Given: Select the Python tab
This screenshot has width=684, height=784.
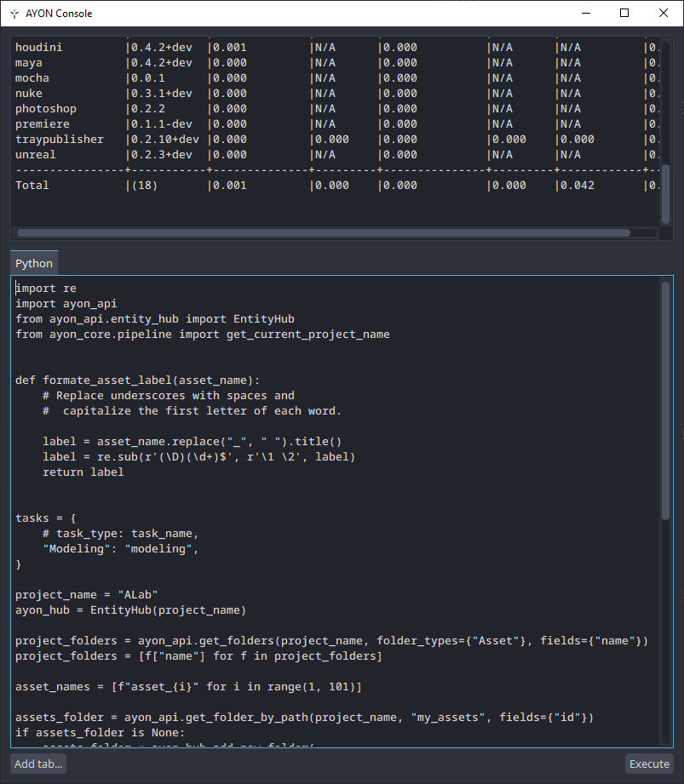Looking at the screenshot, I should [34, 264].
